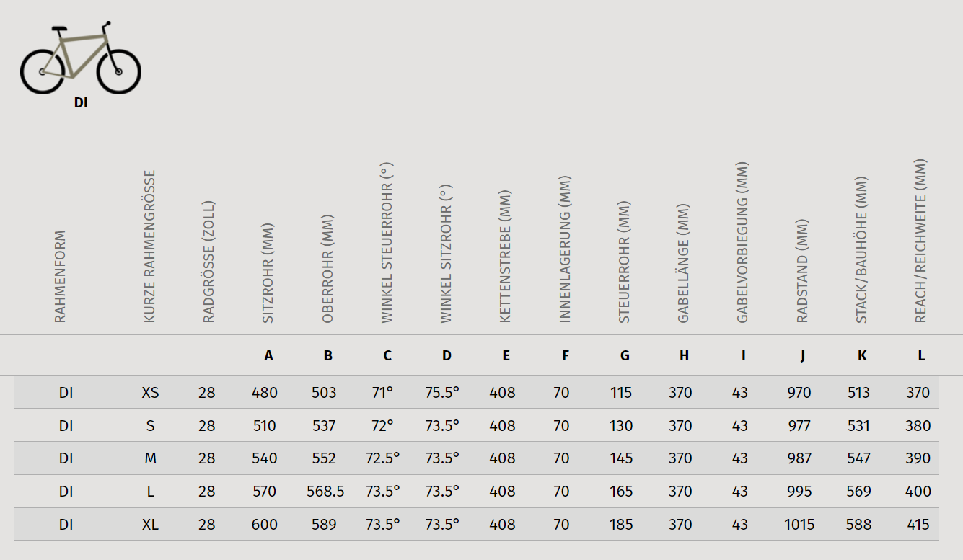Image resolution: width=963 pixels, height=560 pixels.
Task: Select the Steuerrohr value 165
Action: tap(621, 492)
